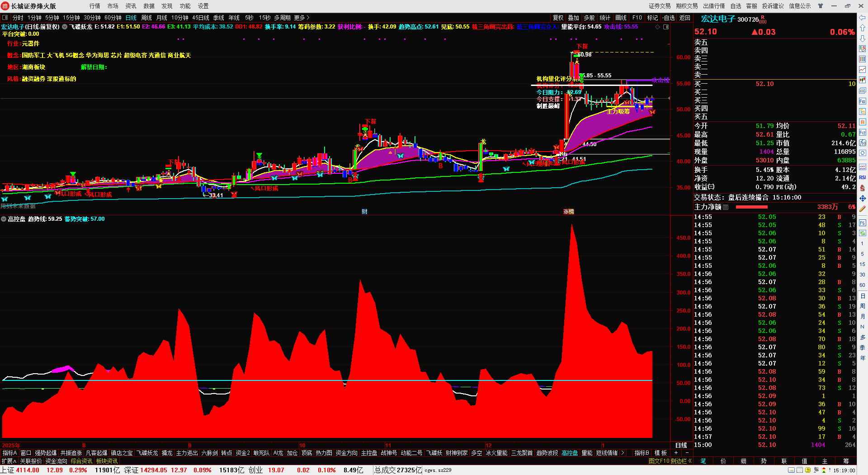The image size is (868, 475).
Task: Select the 日线 daily period
Action: click(131, 18)
